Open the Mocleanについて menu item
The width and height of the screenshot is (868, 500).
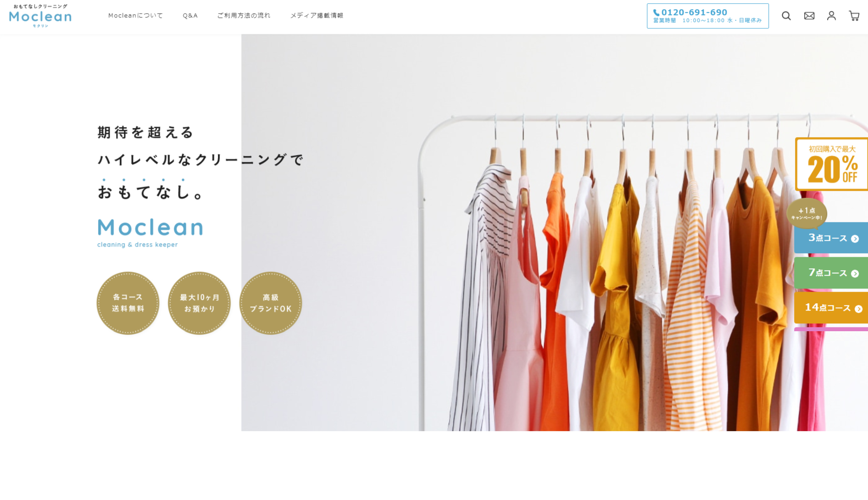135,16
